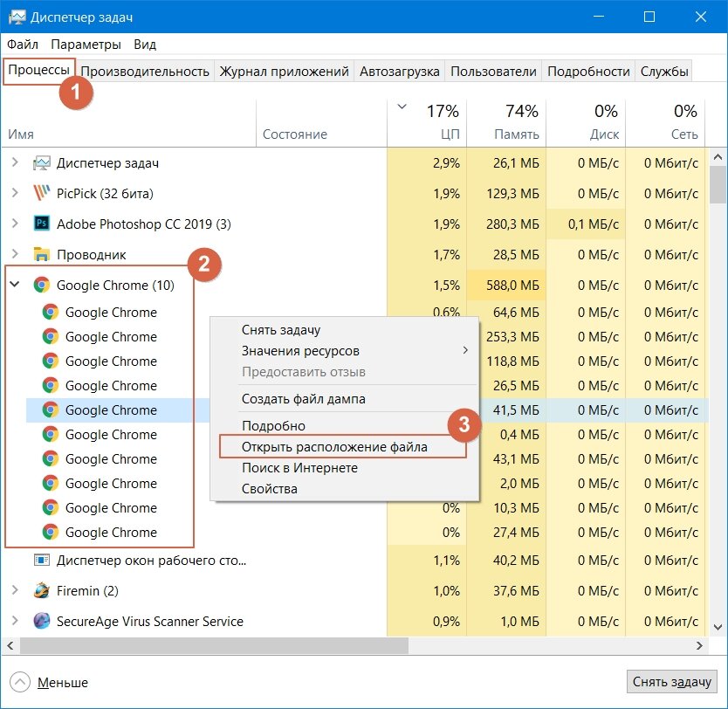Click the Firemin process icon
This screenshot has width=728, height=709.
pos(41,590)
